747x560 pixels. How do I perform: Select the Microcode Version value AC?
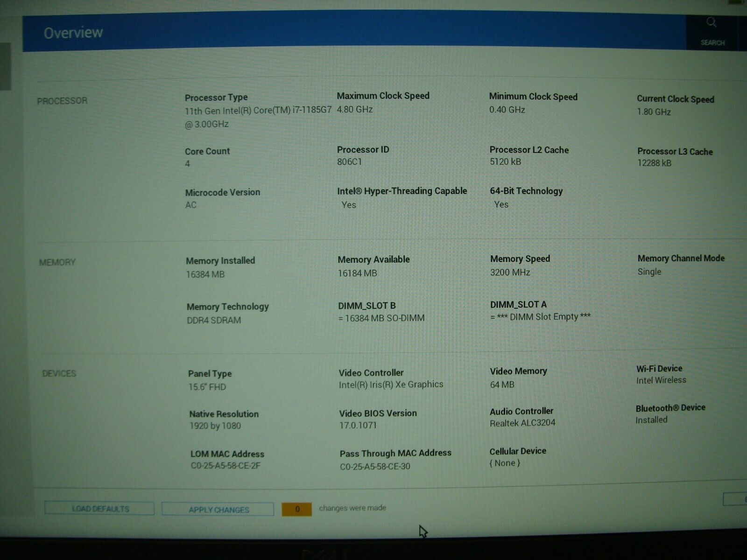(x=190, y=205)
